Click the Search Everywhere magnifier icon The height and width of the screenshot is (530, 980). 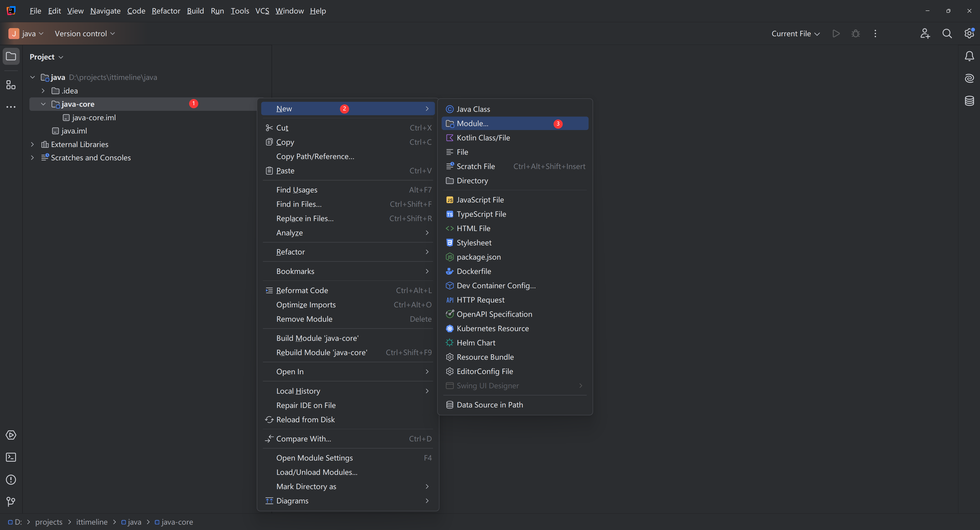point(947,33)
